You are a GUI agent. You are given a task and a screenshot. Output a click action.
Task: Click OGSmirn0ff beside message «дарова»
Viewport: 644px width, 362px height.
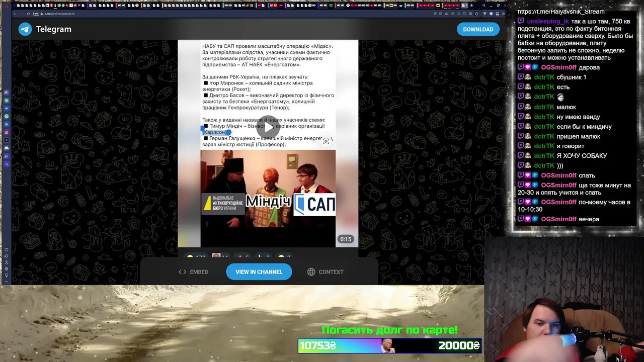[558, 67]
